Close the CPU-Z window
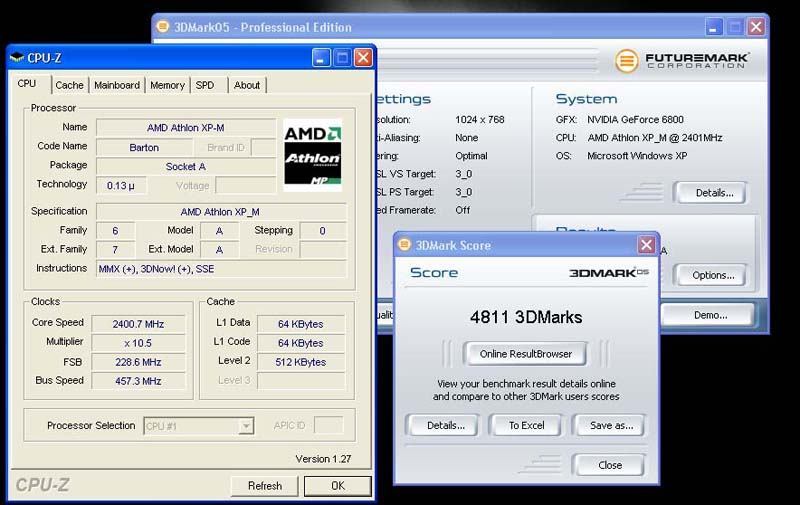800x505 pixels. [x=363, y=58]
